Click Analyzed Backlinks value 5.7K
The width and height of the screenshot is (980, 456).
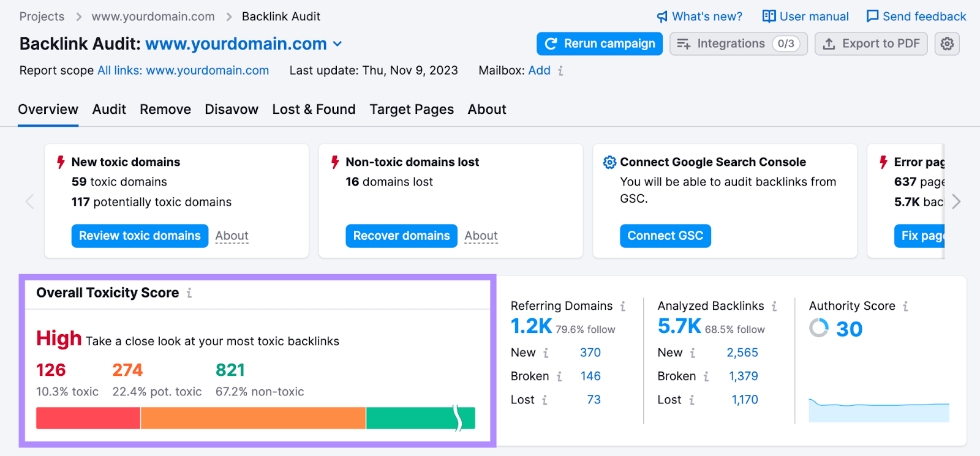click(x=679, y=327)
